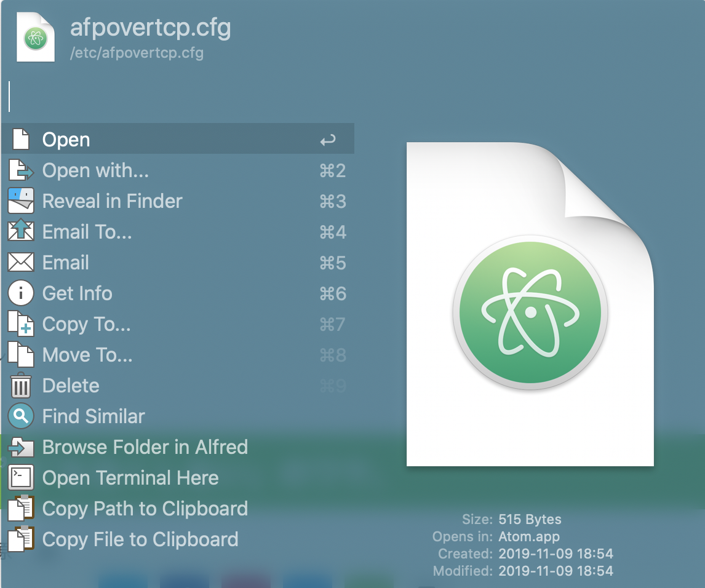Select Copy Path to Clipboard
Screen dimensions: 705x588
[178, 508]
